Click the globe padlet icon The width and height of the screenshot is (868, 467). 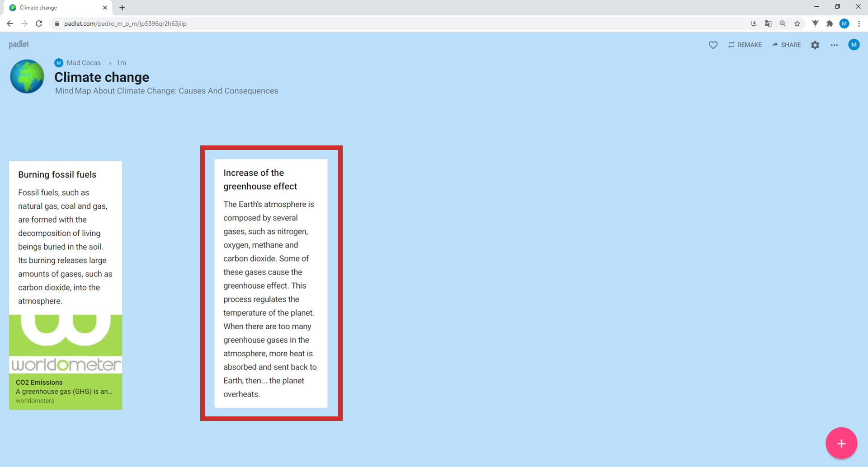(x=27, y=76)
